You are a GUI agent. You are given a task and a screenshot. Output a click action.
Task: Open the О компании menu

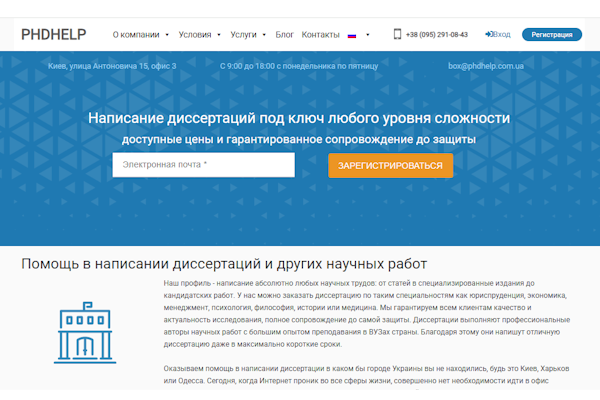(136, 35)
